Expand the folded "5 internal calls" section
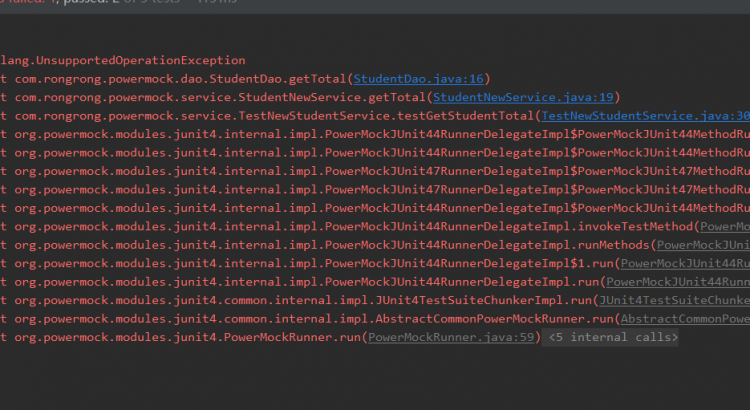Viewport: 750px width, 410px height. [x=613, y=338]
